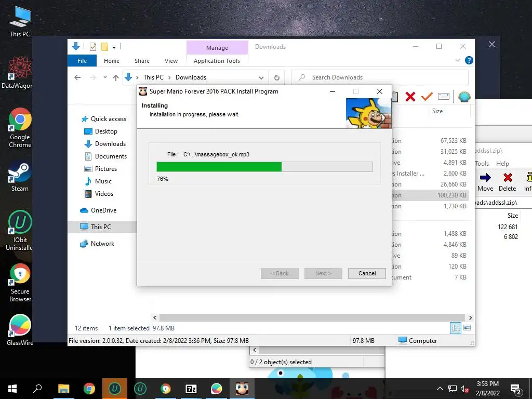
Task: Select Music in navigation pane
Action: pyautogui.click(x=98, y=181)
